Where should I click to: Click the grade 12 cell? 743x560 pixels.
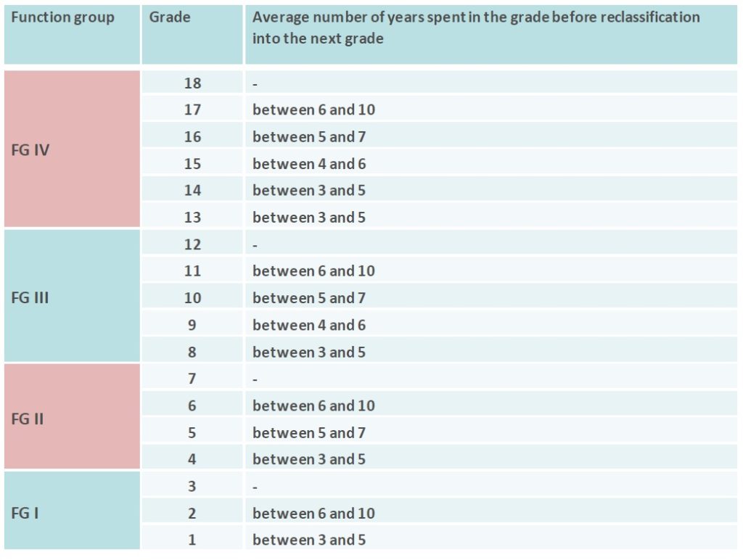tap(192, 244)
